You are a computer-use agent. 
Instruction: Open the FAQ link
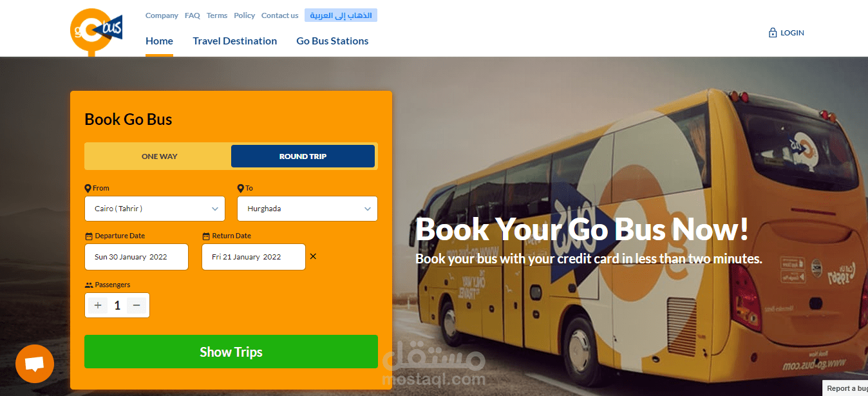(193, 15)
